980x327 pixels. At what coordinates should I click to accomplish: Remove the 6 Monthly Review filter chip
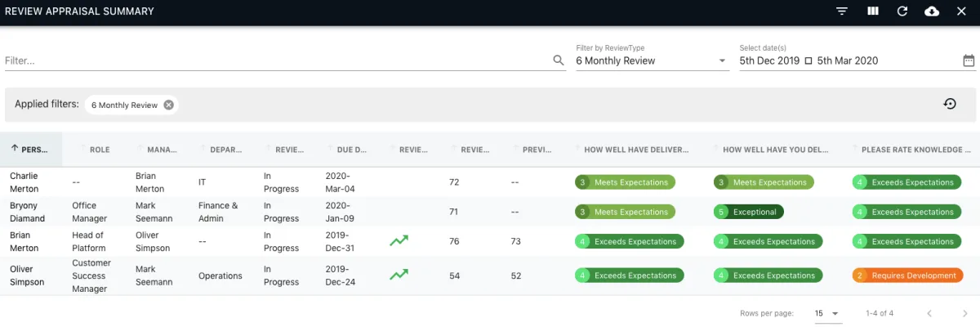click(168, 105)
